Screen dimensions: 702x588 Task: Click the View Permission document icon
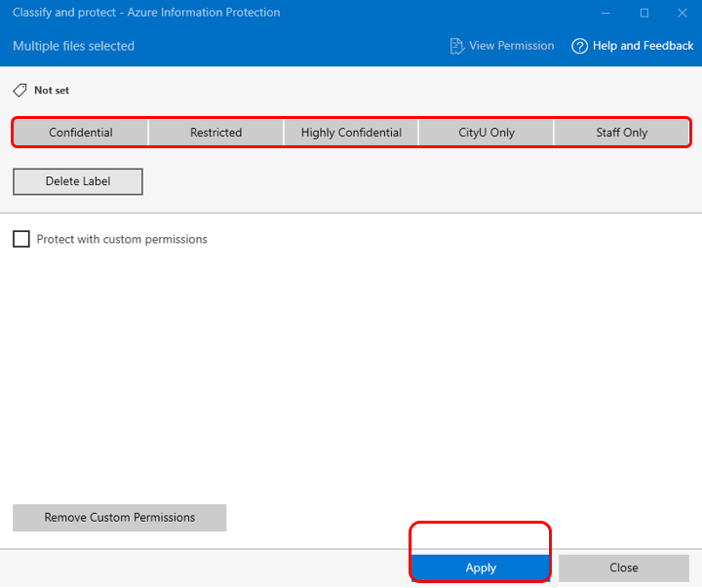pyautogui.click(x=456, y=46)
